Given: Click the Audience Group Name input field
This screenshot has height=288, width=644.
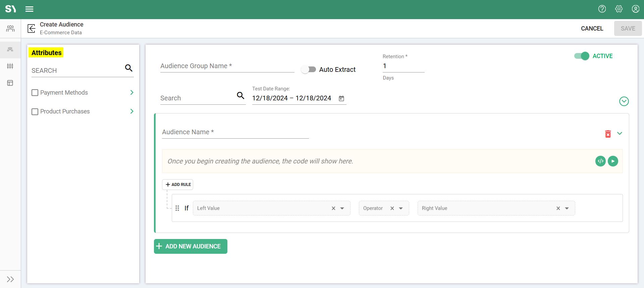Looking at the screenshot, I should click(x=227, y=66).
